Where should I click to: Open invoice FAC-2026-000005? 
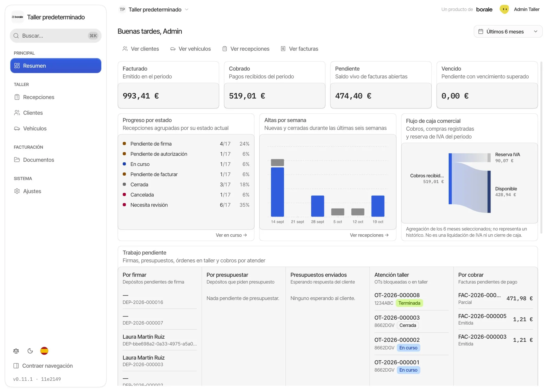495,319
